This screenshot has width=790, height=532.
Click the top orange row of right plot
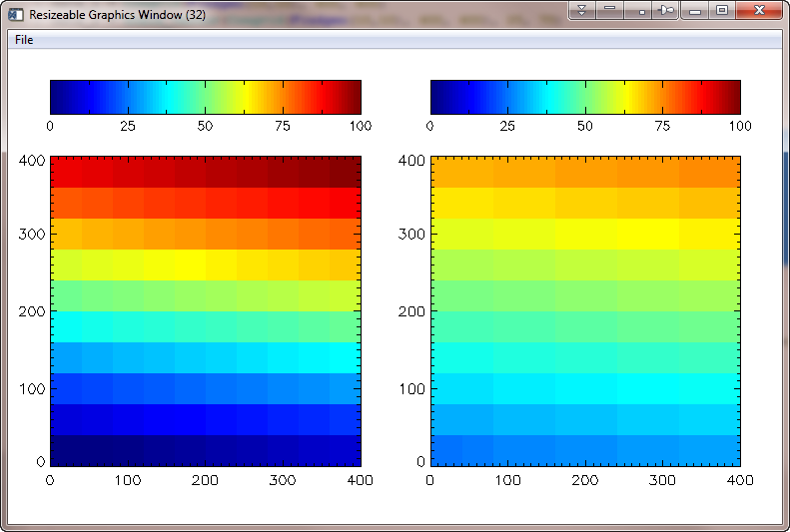(584, 172)
